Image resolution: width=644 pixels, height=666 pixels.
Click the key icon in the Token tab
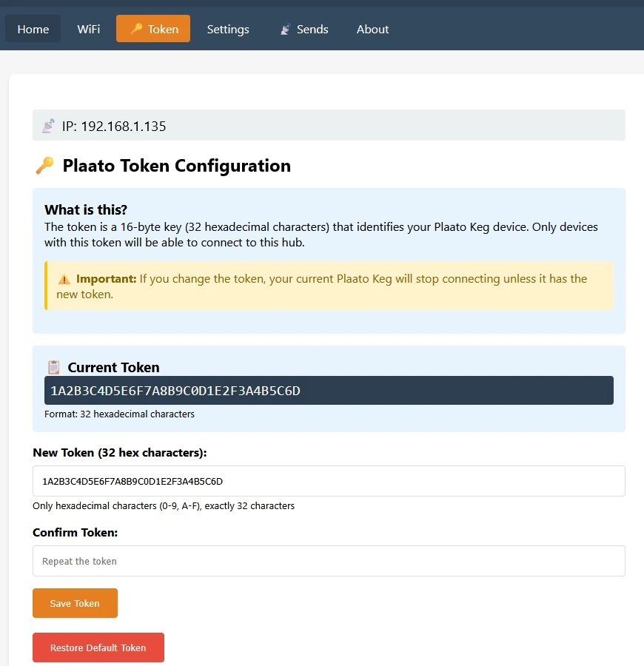(136, 30)
